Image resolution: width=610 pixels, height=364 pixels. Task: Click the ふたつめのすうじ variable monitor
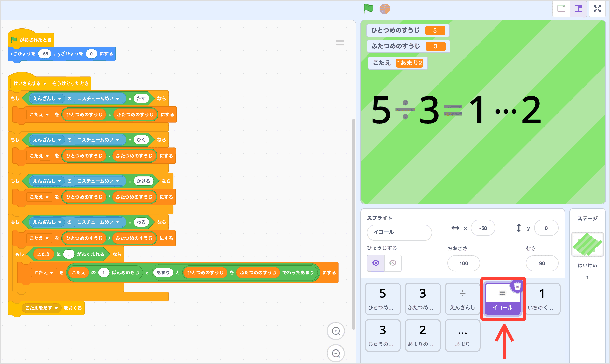[x=408, y=46]
